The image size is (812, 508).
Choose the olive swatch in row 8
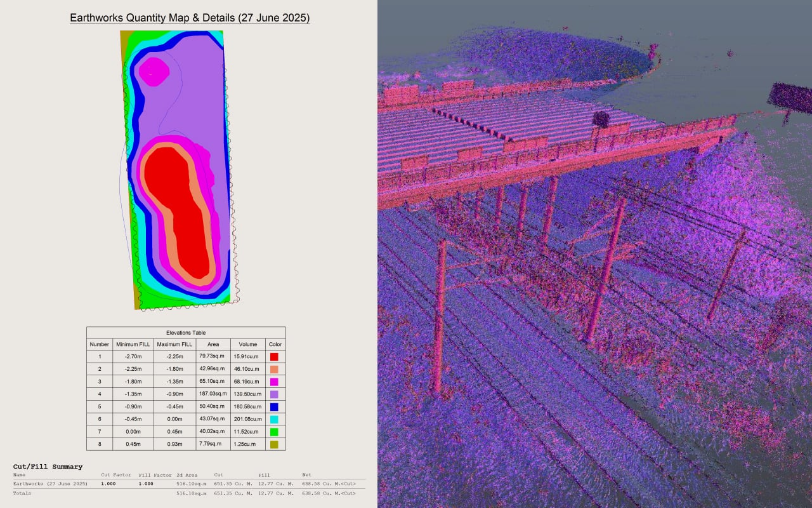click(274, 444)
